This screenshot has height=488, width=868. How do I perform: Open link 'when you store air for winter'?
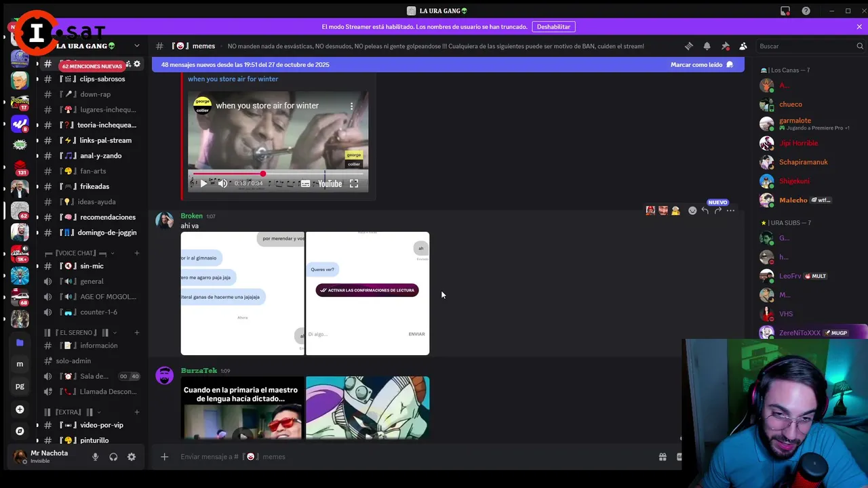point(233,79)
